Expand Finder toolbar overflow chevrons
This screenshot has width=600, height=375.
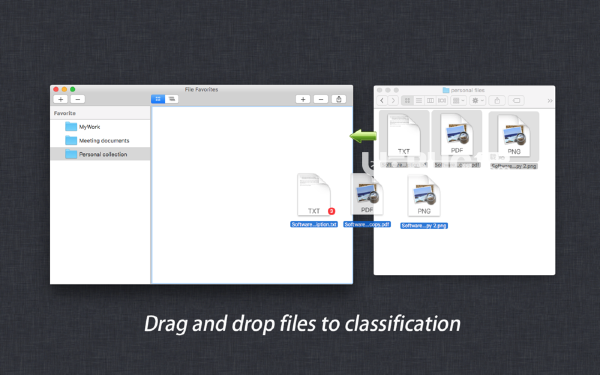pos(550,101)
